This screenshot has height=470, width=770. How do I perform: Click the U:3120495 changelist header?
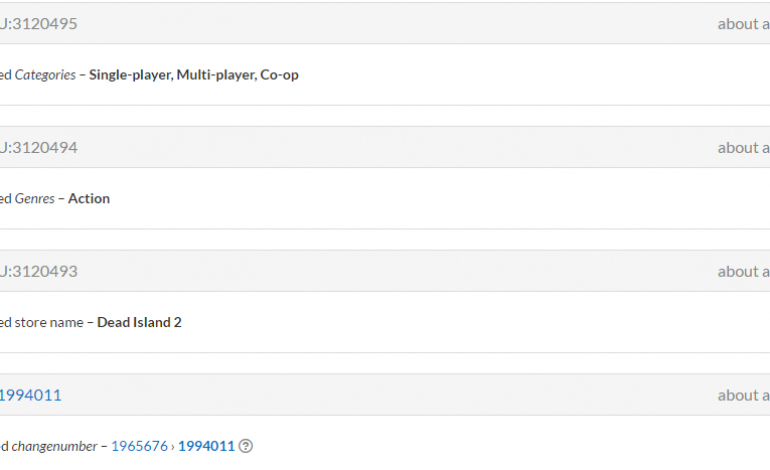tap(38, 23)
